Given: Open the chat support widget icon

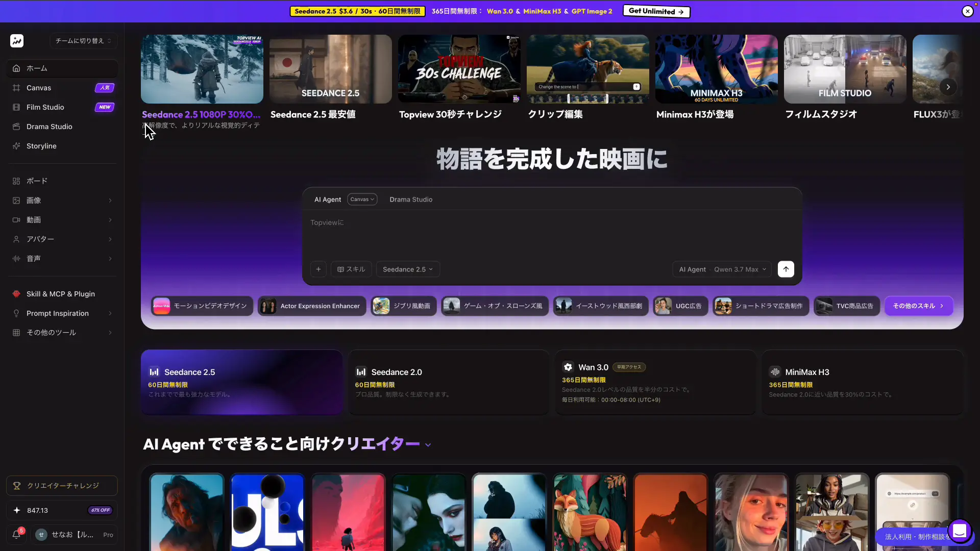Looking at the screenshot, I should pyautogui.click(x=960, y=531).
